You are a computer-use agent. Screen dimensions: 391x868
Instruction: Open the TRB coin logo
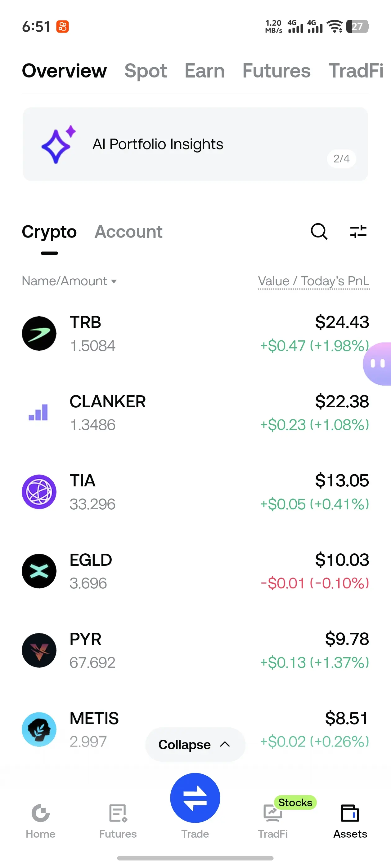tap(39, 333)
